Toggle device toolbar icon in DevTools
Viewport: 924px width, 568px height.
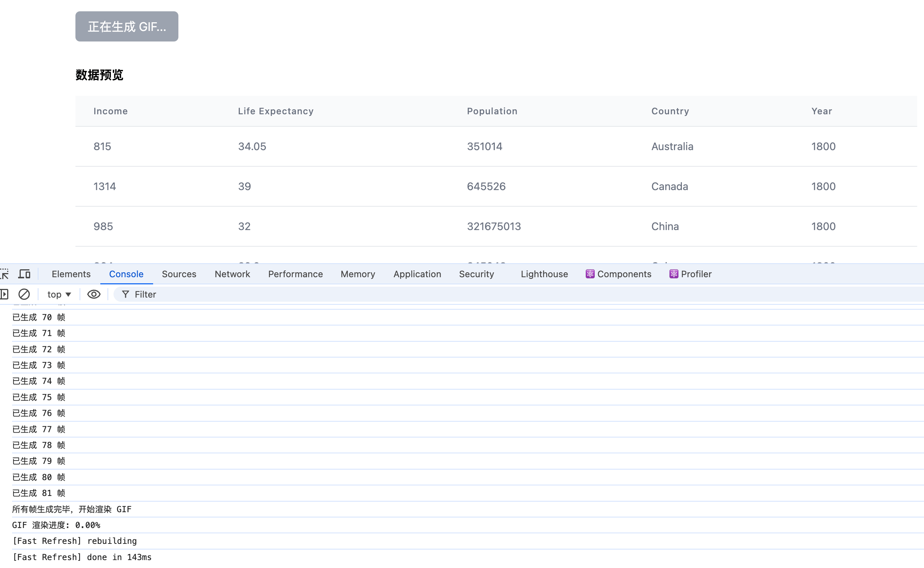(x=25, y=273)
